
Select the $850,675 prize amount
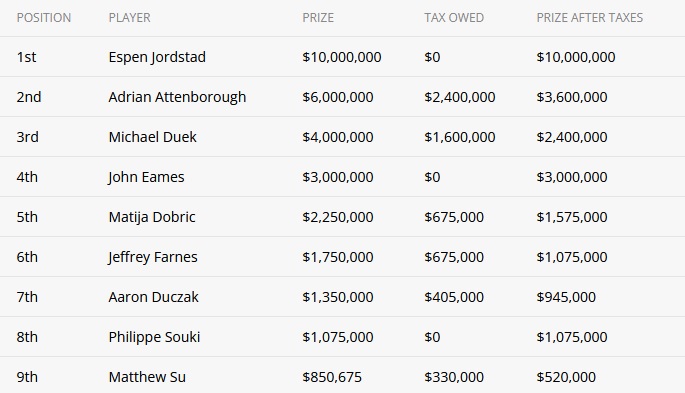click(x=332, y=377)
